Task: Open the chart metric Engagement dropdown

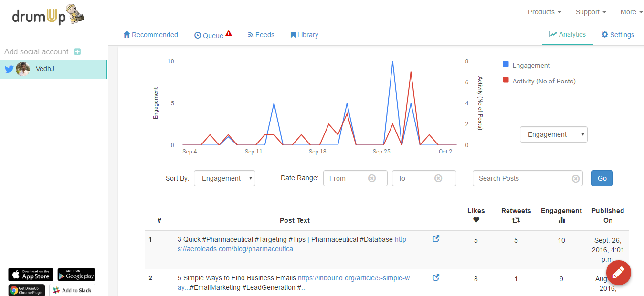Action: (554, 134)
